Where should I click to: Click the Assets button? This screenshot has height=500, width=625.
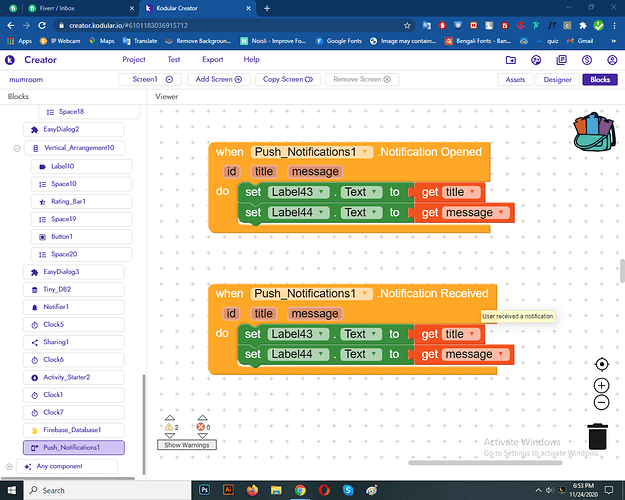point(515,79)
